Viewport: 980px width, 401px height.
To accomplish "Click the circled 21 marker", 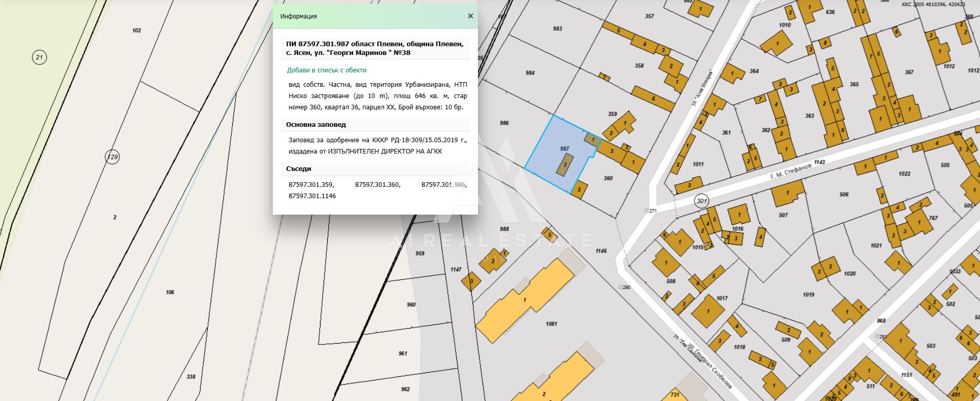I will tap(39, 58).
